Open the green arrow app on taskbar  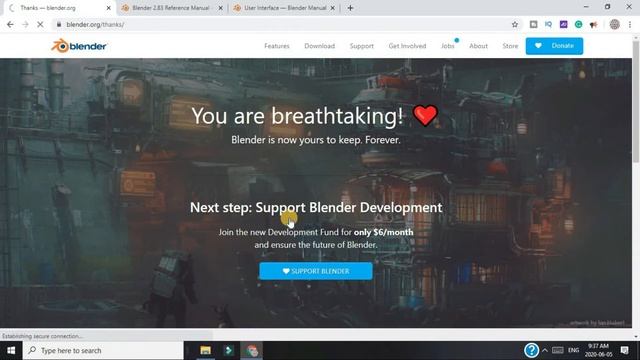click(x=229, y=350)
